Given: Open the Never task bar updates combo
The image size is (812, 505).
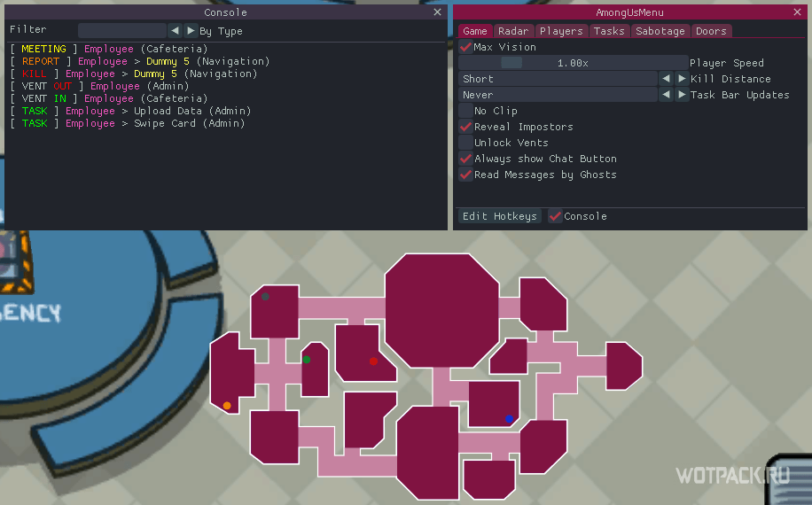Looking at the screenshot, I should (558, 95).
